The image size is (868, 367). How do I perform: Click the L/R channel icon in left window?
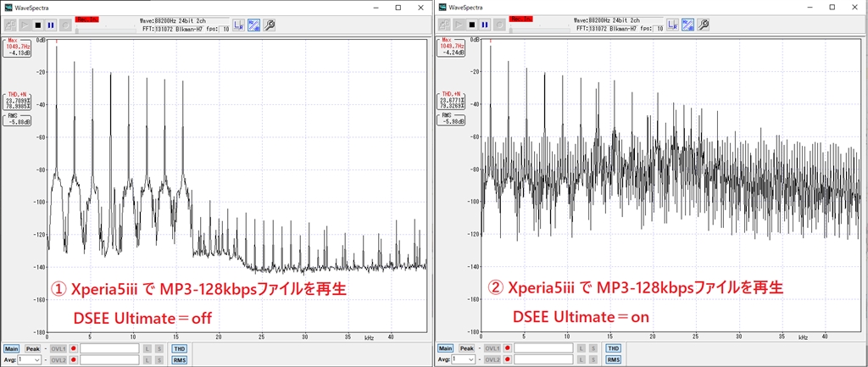[x=238, y=25]
